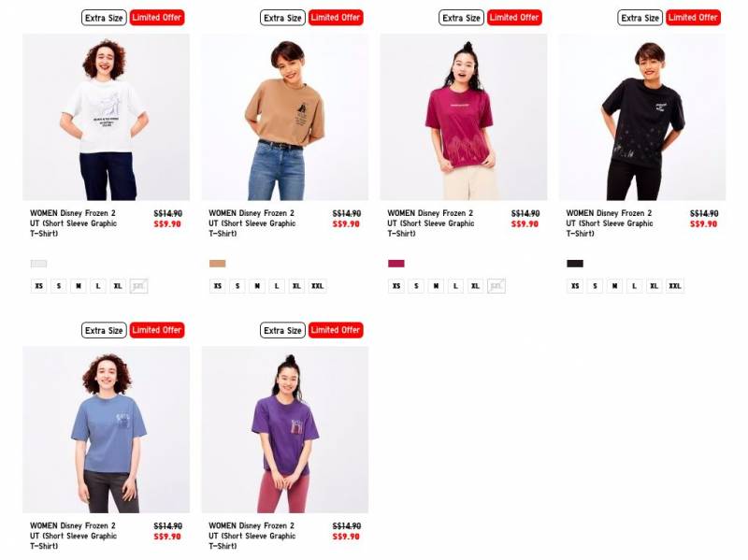748x560 pixels.
Task: Click the black color swatch
Action: (x=575, y=264)
